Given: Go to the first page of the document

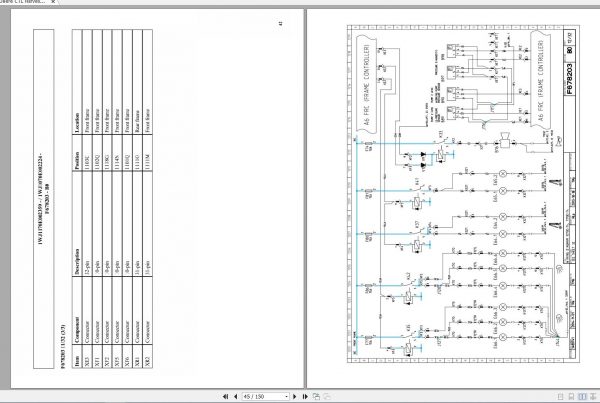Looking at the screenshot, I should 225,396.
